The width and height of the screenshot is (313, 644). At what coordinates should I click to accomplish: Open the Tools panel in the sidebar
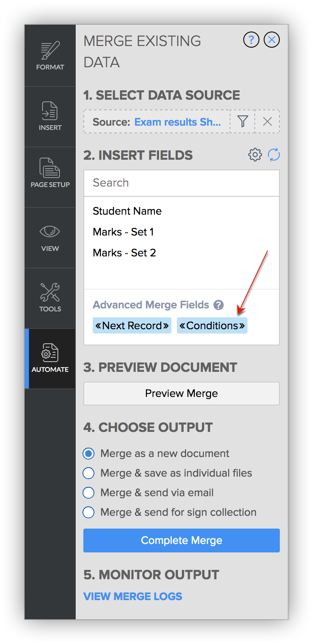50,298
